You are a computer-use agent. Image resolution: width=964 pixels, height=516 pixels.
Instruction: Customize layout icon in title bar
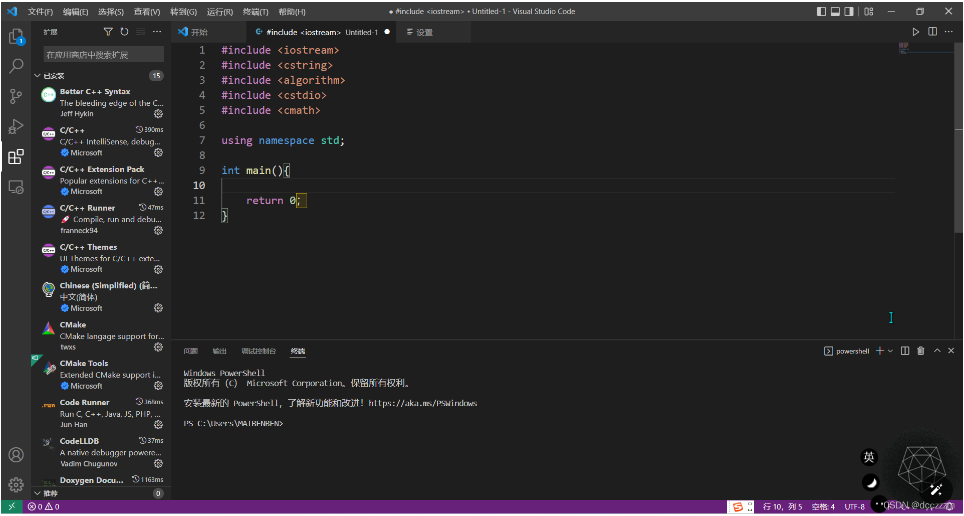(869, 12)
